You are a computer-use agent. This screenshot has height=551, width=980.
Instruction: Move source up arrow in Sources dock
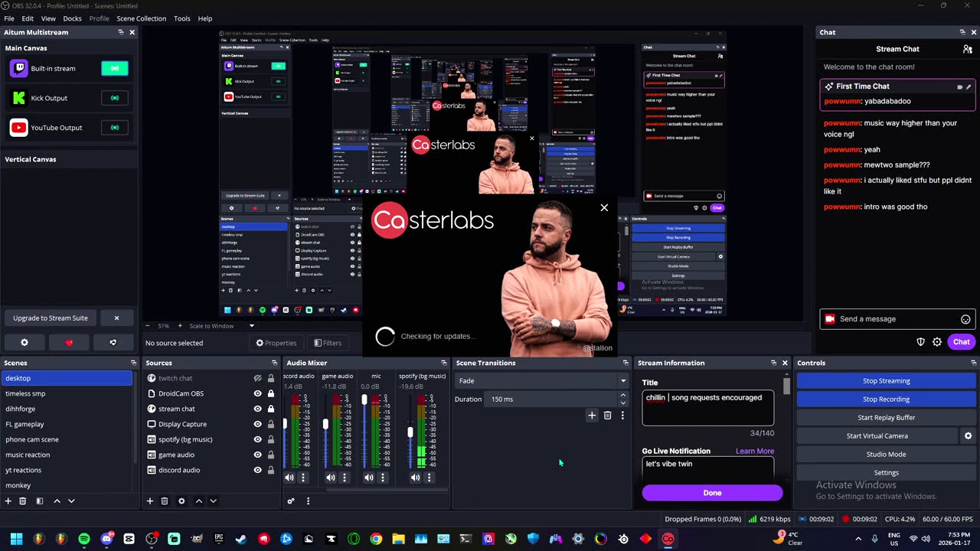click(199, 501)
